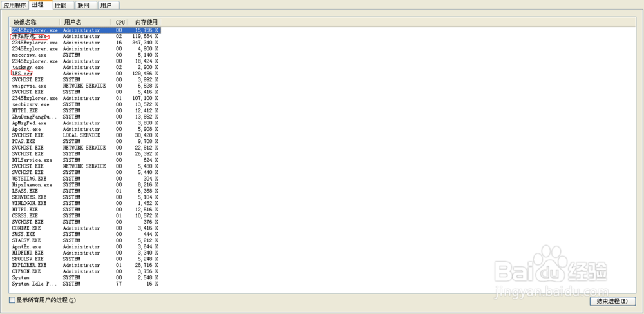The height and width of the screenshot is (314, 644).
Task: Open the 联网 tab
Action: [86, 5]
